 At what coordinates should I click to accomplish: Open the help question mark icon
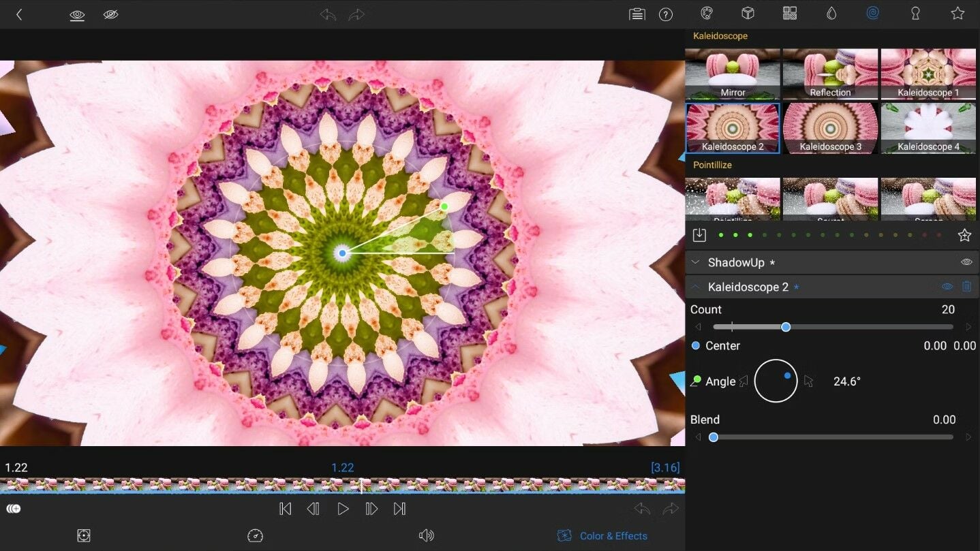tap(666, 14)
